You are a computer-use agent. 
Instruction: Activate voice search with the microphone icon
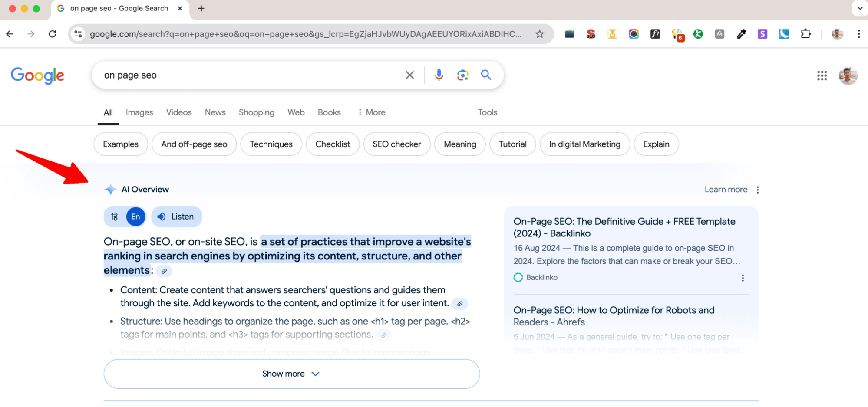439,75
